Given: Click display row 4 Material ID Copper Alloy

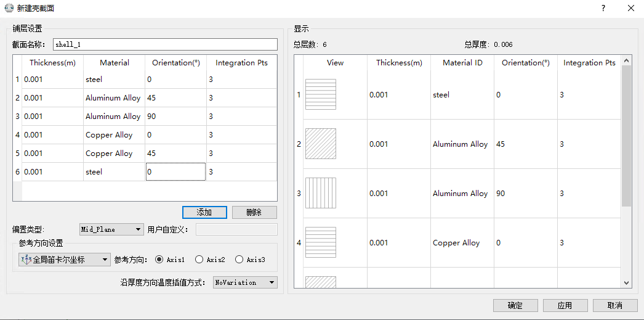Looking at the screenshot, I should [462, 243].
